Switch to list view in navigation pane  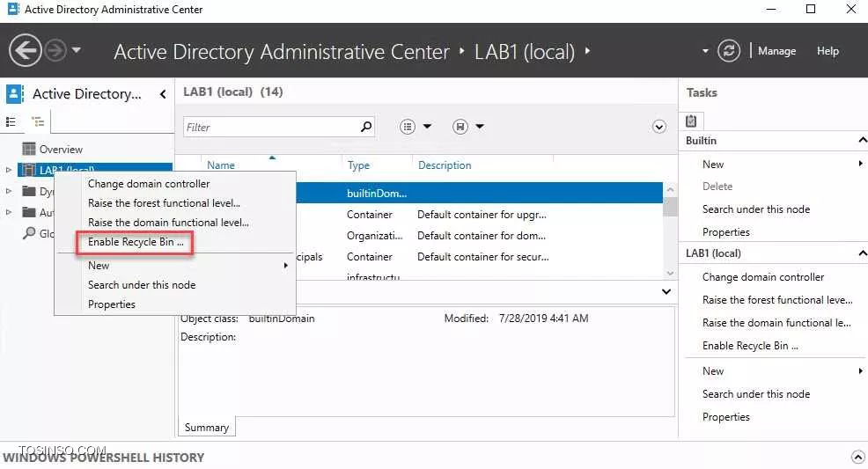[x=11, y=121]
